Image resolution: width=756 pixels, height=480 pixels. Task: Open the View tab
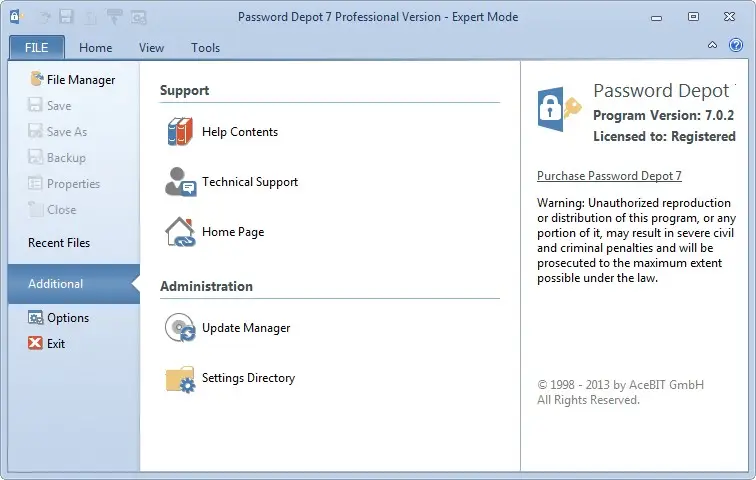tap(151, 48)
